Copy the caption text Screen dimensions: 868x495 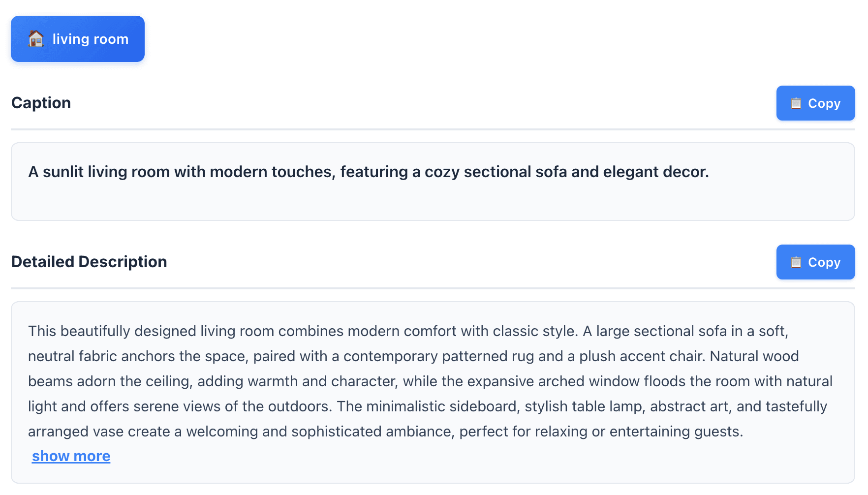point(815,103)
